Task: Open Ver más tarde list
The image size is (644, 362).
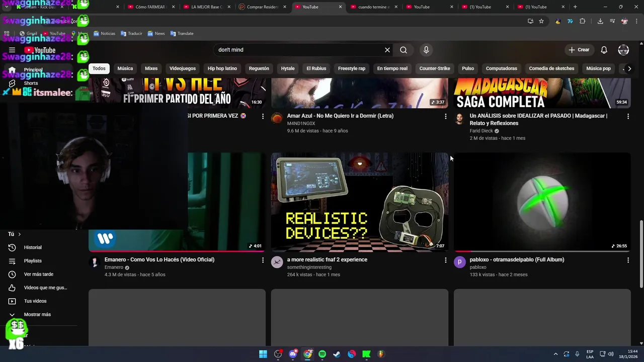Action: tap(38, 274)
